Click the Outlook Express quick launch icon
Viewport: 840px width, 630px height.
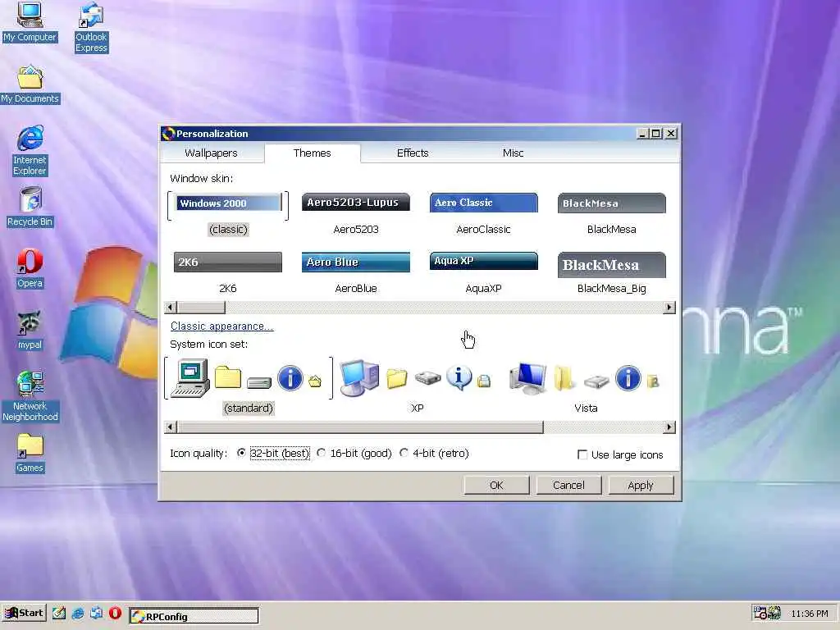(97, 613)
